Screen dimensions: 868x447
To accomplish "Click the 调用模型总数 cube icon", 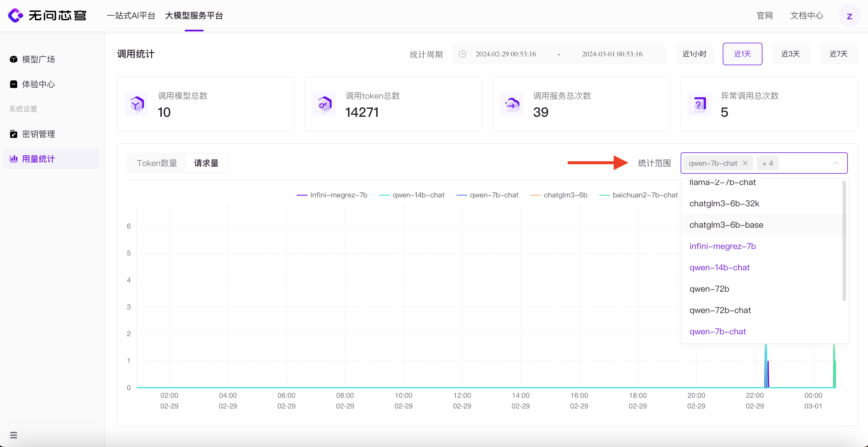I will 136,104.
